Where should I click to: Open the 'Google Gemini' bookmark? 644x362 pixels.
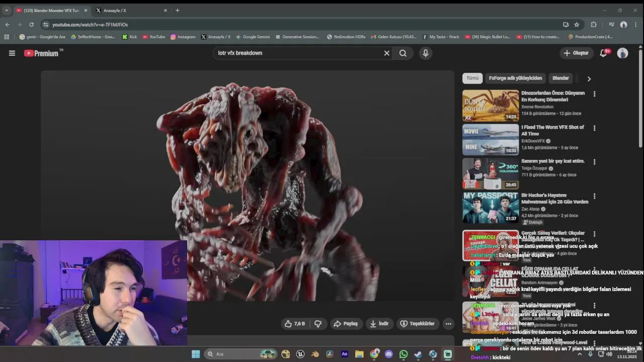[x=253, y=37]
